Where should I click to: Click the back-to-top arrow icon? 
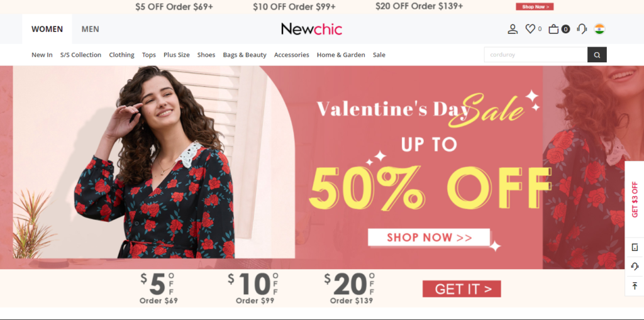635,285
